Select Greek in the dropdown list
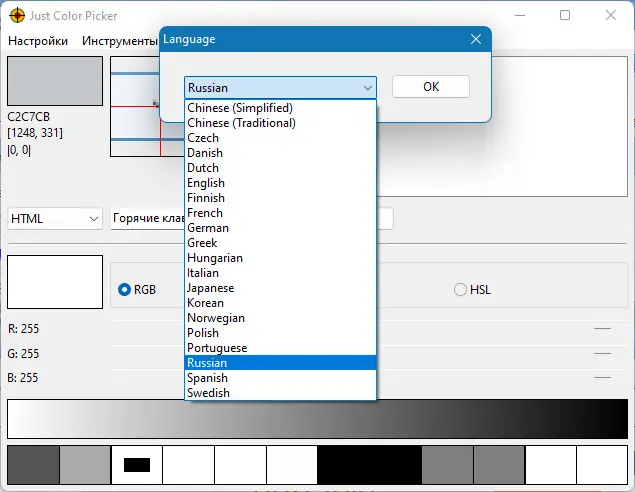This screenshot has height=492, width=635. (280, 243)
